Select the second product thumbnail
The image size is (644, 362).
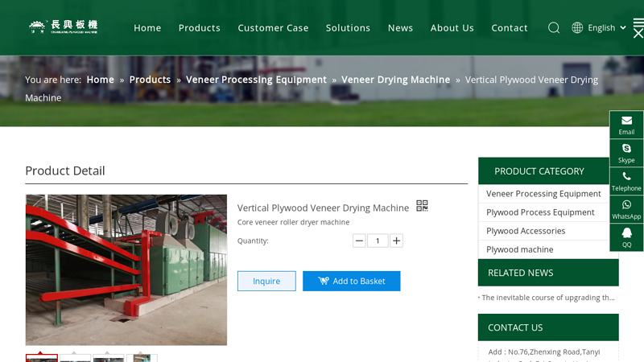[75, 358]
